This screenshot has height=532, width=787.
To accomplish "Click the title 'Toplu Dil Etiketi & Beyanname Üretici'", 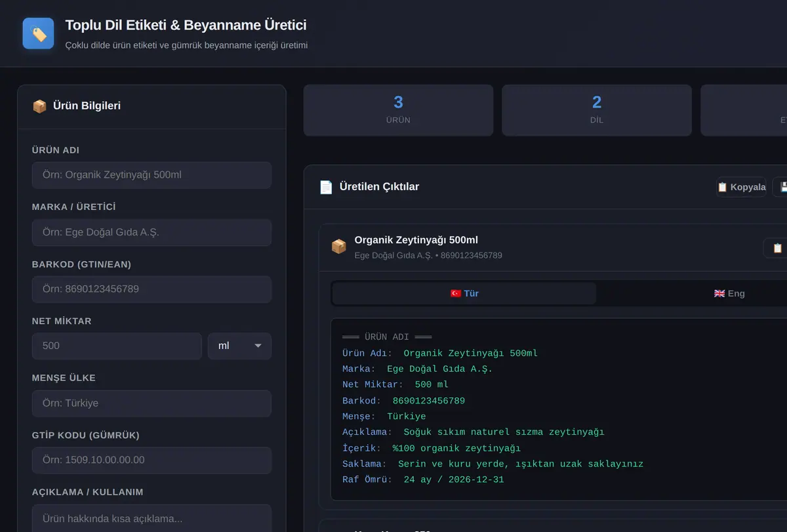I will [186, 26].
